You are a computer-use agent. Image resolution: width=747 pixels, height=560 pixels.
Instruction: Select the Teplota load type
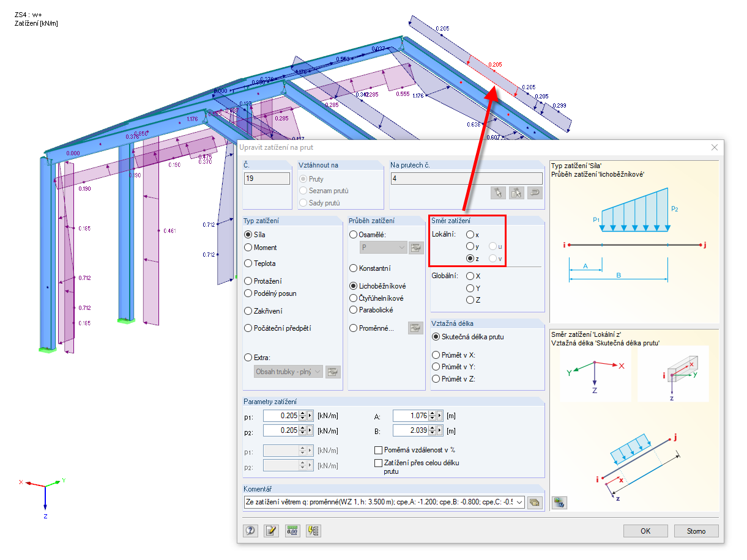pos(248,263)
